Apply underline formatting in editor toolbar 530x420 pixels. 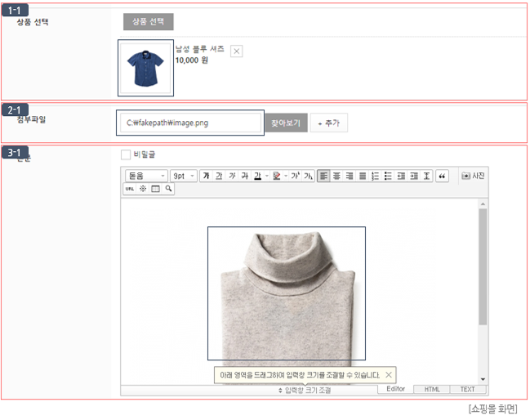coord(219,176)
